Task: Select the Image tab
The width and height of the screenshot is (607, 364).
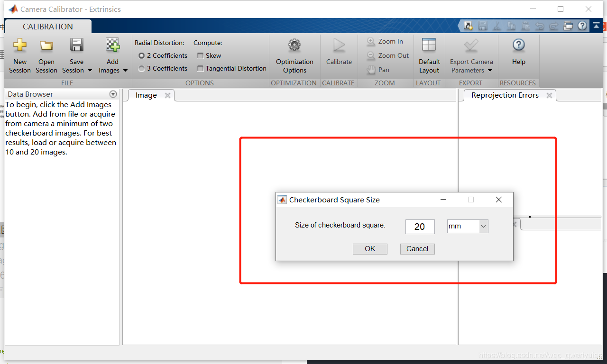Action: (x=146, y=95)
